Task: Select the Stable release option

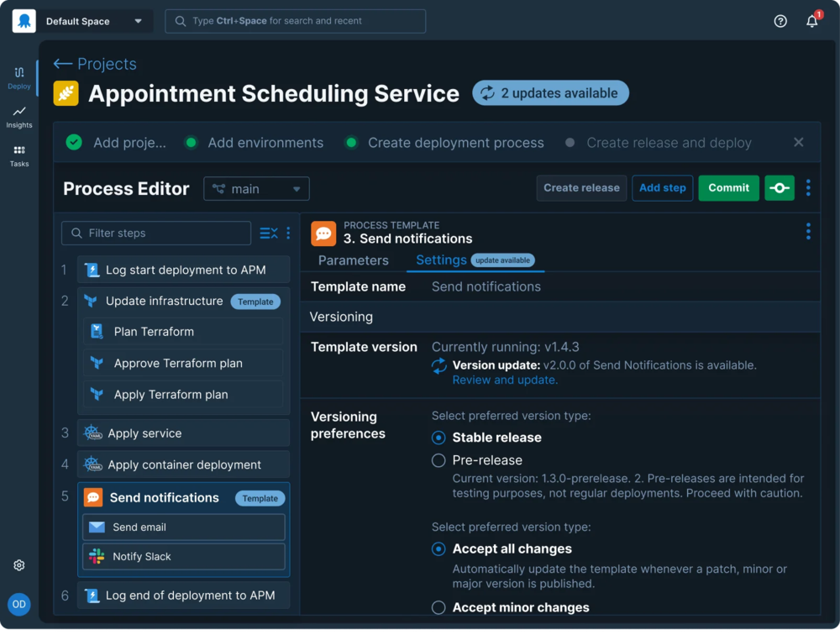Action: (x=438, y=438)
